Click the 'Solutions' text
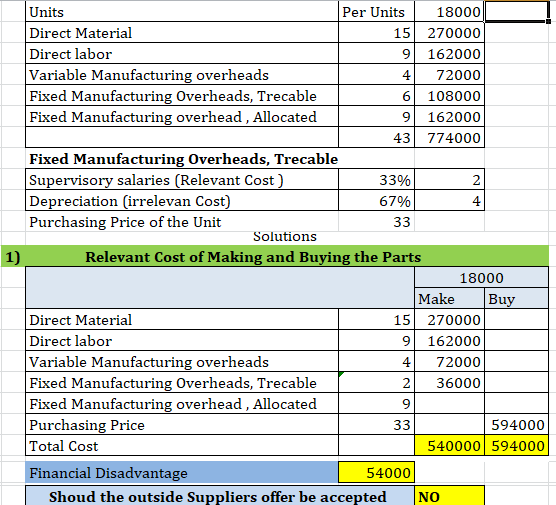This screenshot has width=556, height=505. point(285,236)
